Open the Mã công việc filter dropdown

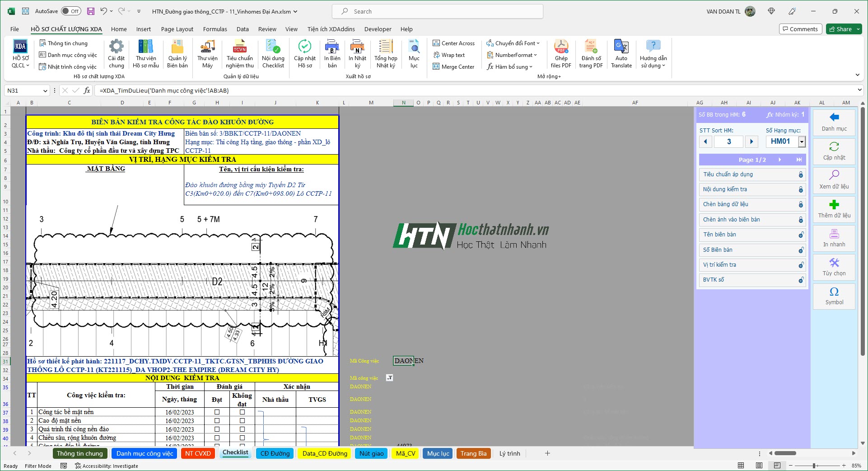click(389, 378)
